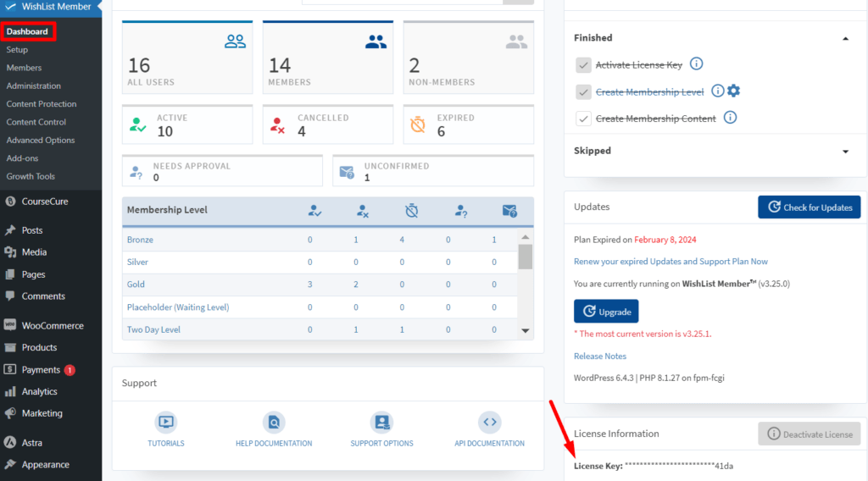Viewport: 868px width, 481px height.
Task: Click the Non-Members people icon
Action: (x=516, y=41)
